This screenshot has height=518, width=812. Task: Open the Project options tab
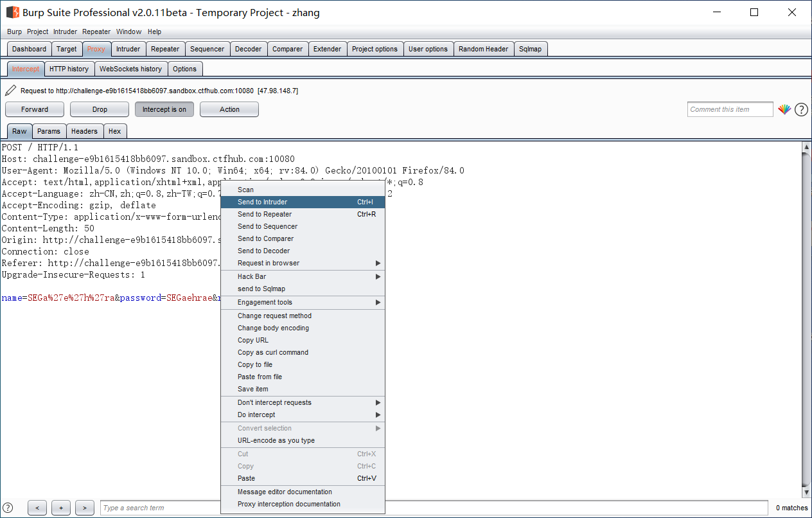pyautogui.click(x=375, y=49)
